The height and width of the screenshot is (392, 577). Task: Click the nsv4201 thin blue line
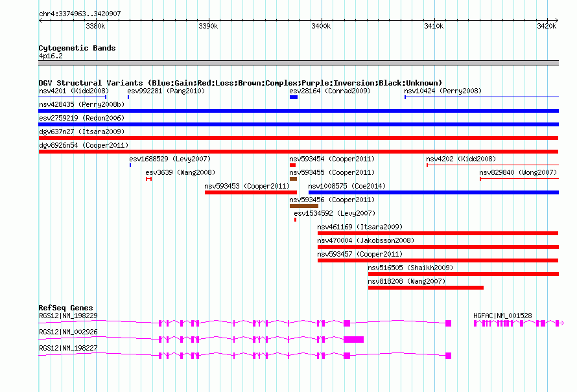tap(73, 97)
